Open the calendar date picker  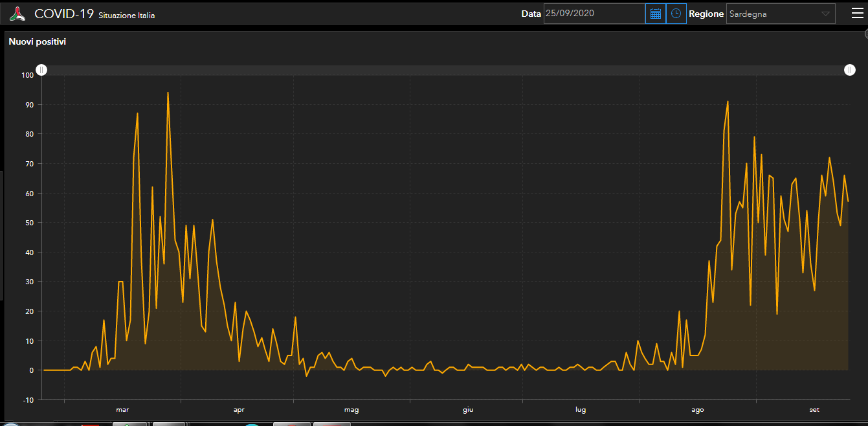[655, 14]
